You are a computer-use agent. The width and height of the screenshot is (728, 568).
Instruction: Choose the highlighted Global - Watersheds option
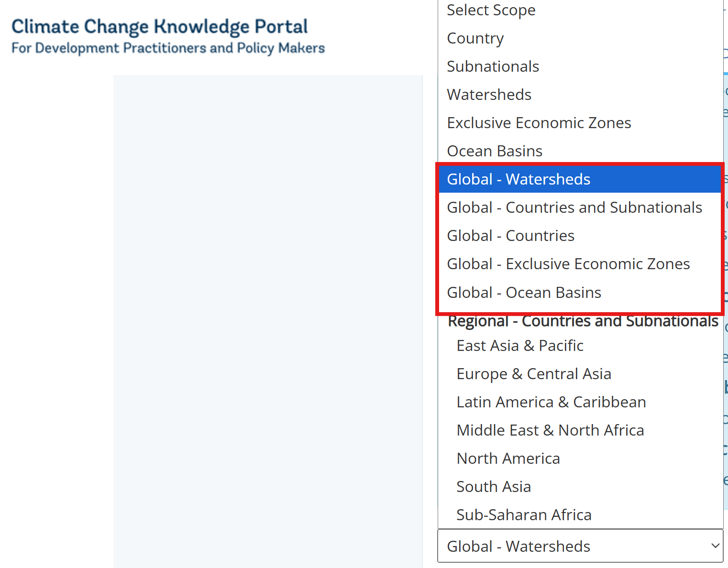pos(518,179)
